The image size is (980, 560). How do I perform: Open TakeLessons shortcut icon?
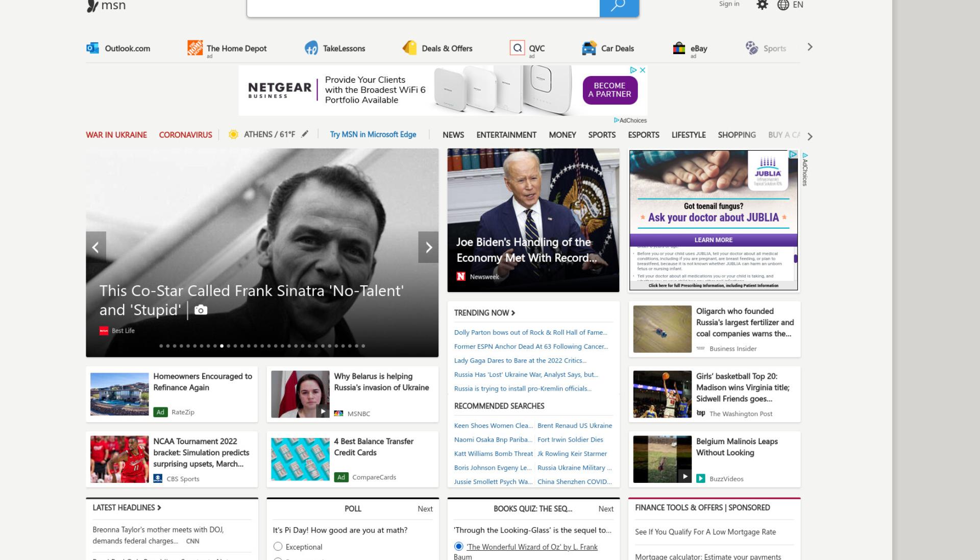(311, 48)
